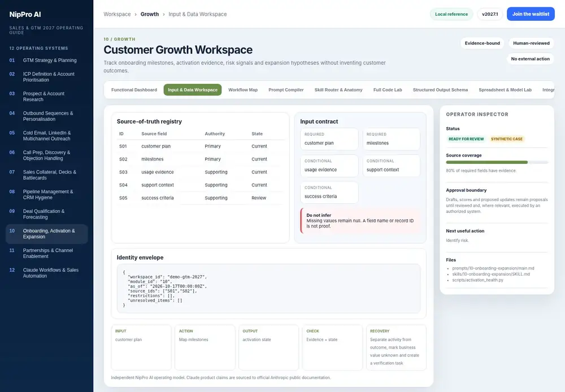Viewport: 565px width, 392px height.
Task: Switch to Workflow Map tab
Action: tap(243, 90)
